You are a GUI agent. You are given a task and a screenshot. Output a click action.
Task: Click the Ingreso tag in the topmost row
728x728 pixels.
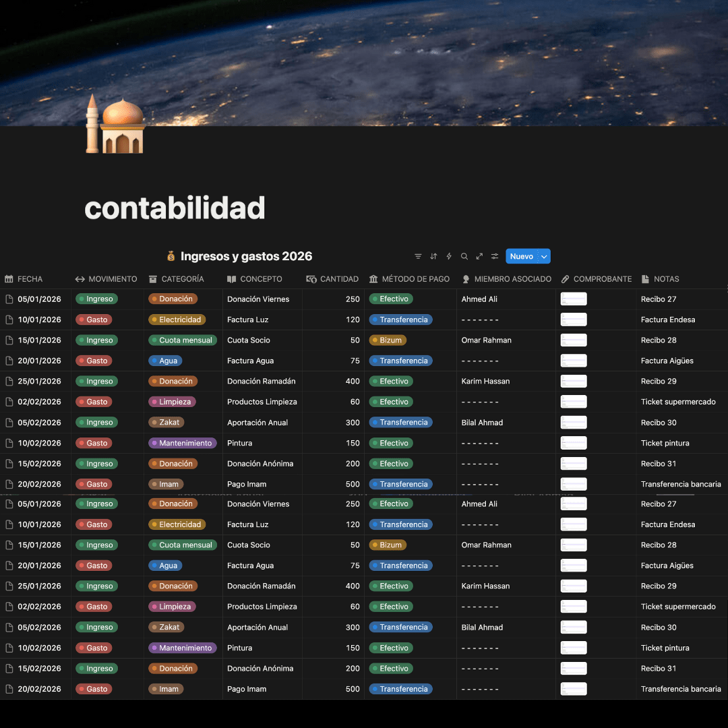click(96, 299)
